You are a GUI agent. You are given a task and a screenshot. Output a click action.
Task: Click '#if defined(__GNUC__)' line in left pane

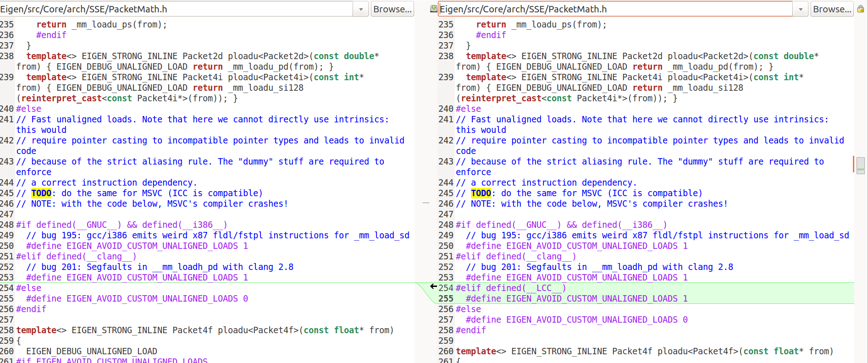[122, 225]
